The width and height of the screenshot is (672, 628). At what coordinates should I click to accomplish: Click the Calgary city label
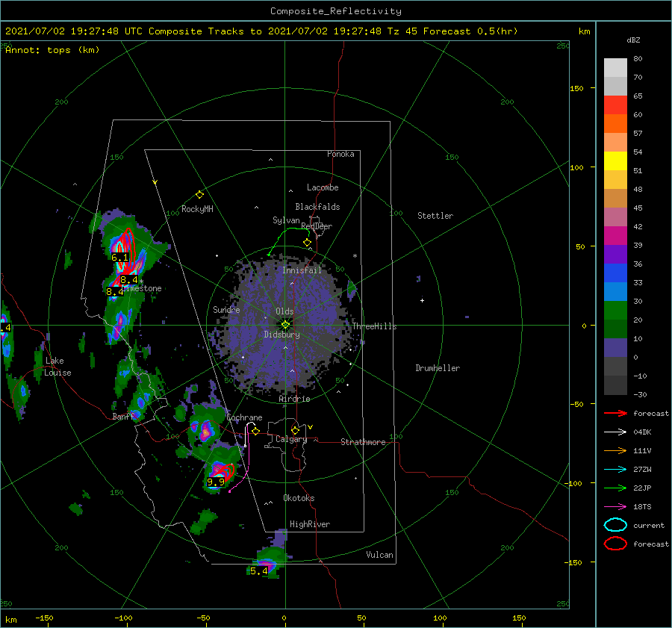point(291,439)
